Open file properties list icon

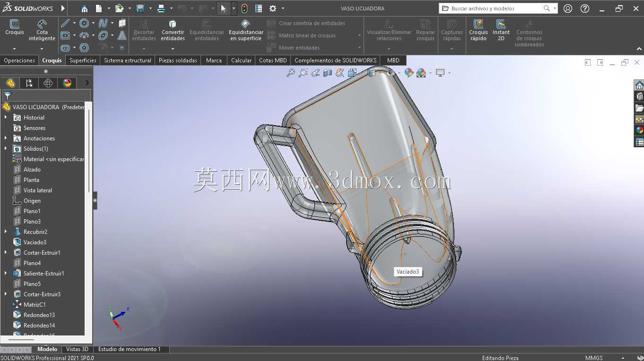coord(259,9)
